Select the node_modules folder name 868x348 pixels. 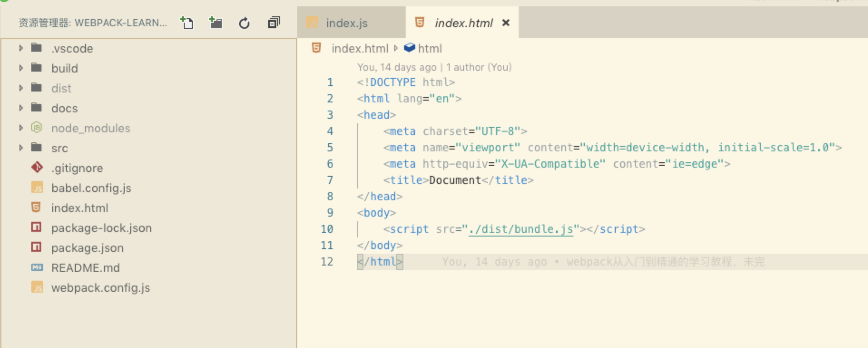tap(91, 128)
